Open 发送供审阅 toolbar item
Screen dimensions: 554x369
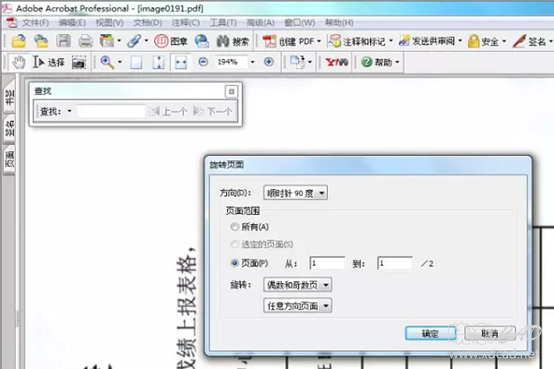click(x=430, y=41)
